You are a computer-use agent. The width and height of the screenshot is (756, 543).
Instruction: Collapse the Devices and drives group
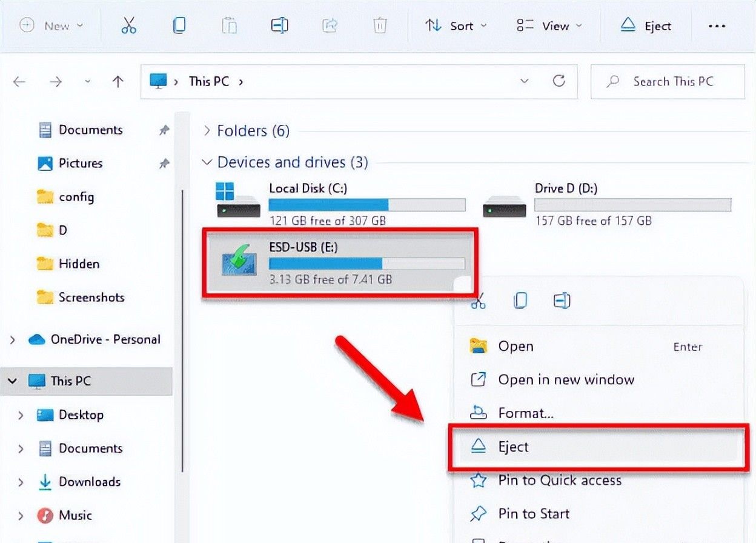coord(207,162)
